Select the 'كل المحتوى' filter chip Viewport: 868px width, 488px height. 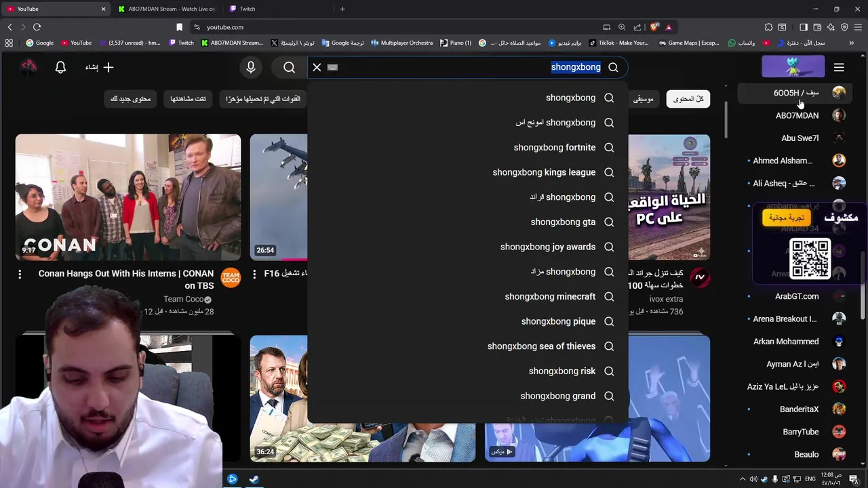pos(688,99)
